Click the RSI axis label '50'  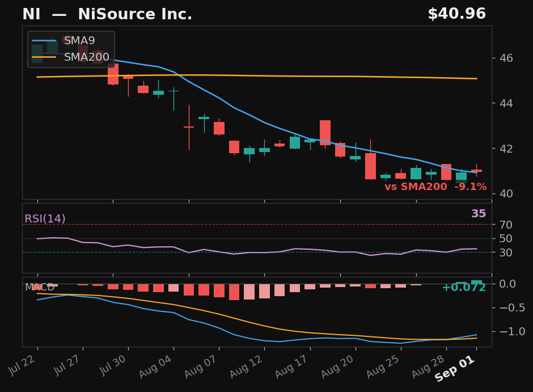pyautogui.click(x=506, y=239)
